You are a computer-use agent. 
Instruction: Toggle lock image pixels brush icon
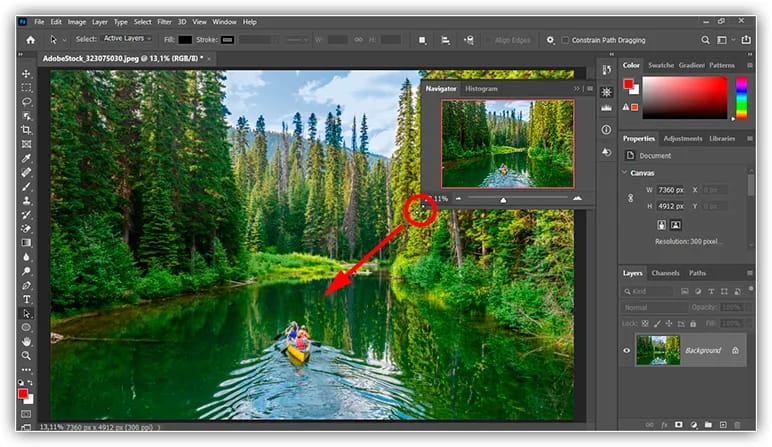click(x=657, y=323)
